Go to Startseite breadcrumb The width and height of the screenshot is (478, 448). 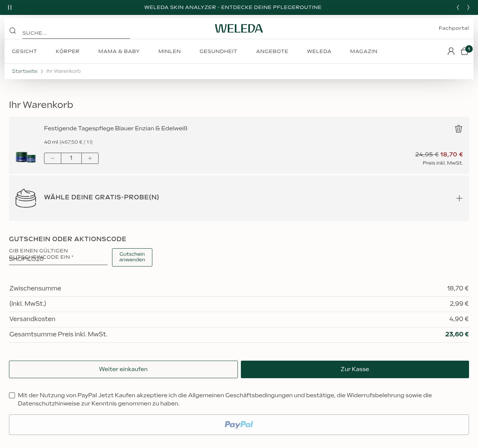point(25,71)
